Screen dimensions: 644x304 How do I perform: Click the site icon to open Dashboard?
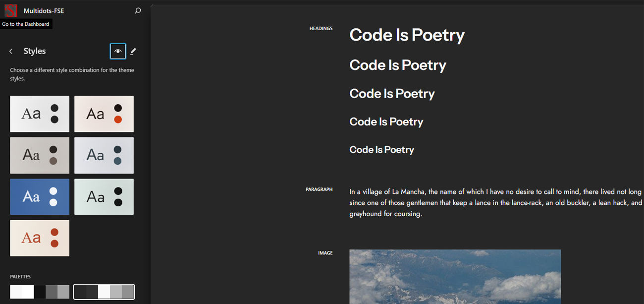[11, 10]
